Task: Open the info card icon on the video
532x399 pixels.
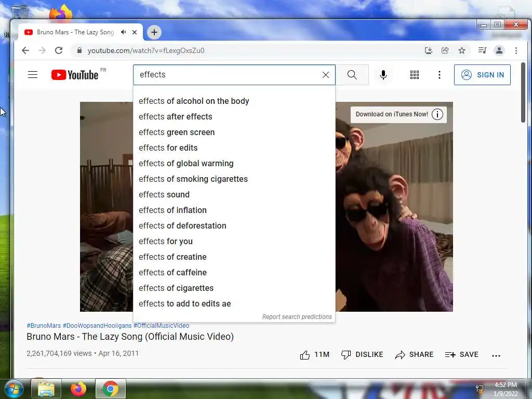Action: (437, 114)
